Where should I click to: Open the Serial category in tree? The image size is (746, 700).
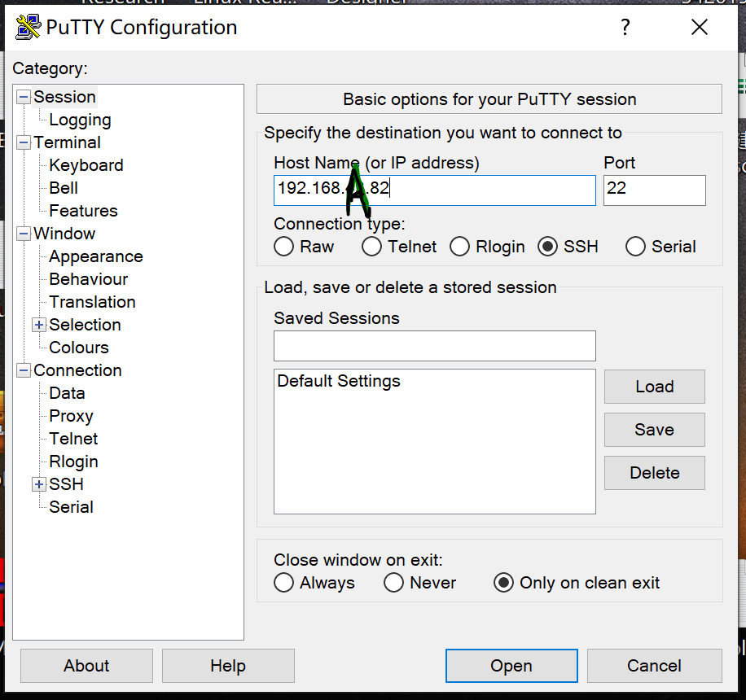pyautogui.click(x=71, y=507)
